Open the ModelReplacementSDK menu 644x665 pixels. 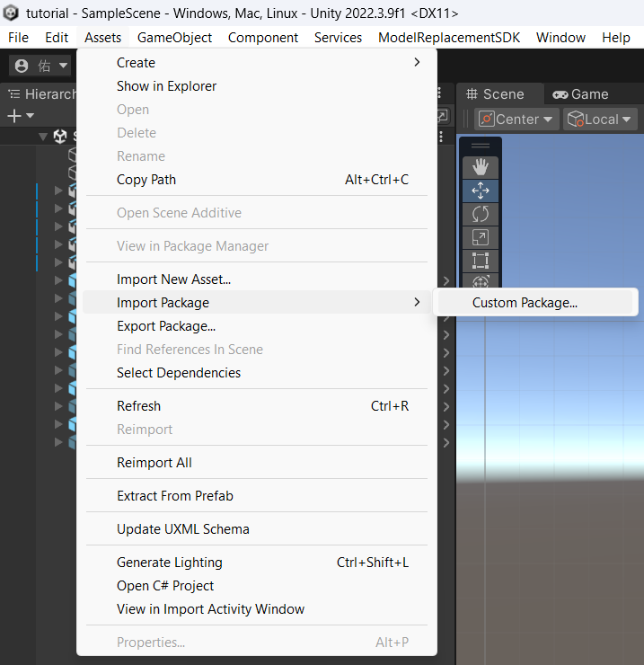pyautogui.click(x=449, y=38)
